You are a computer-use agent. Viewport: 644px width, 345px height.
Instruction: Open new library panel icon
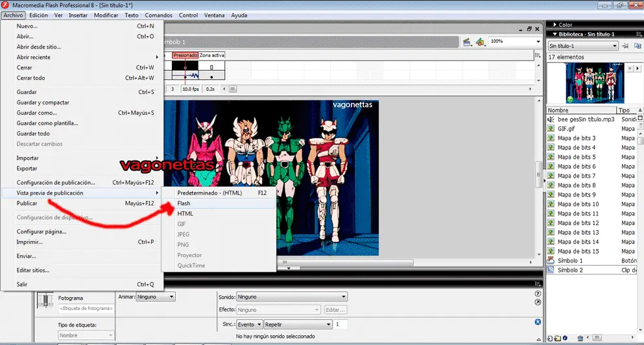638,45
